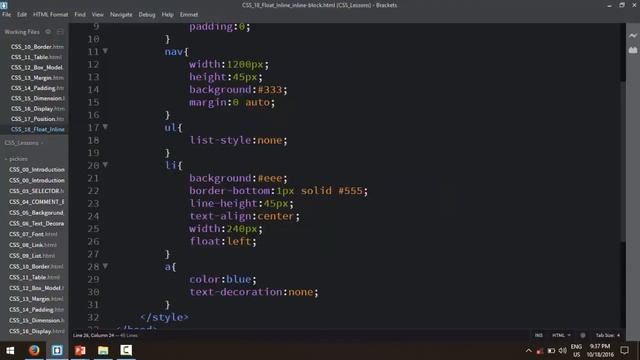Image resolution: width=640 pixels, height=360 pixels.
Task: Click the battery icon in system tray
Action: pyautogui.click(x=551, y=351)
